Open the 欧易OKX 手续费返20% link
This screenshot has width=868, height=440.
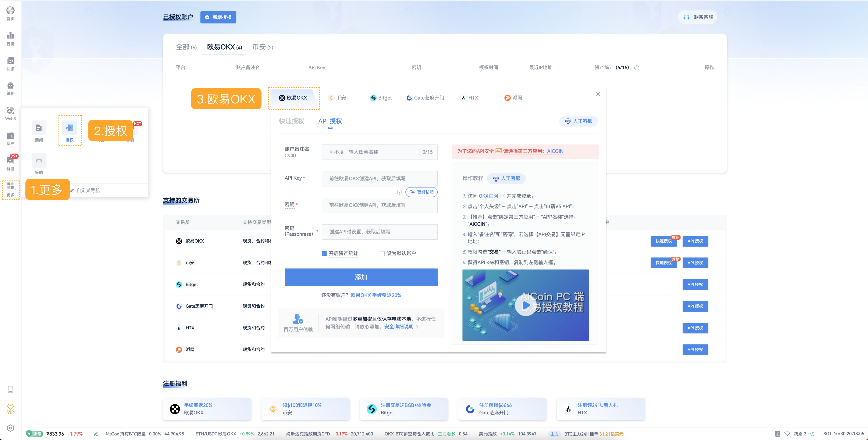376,295
